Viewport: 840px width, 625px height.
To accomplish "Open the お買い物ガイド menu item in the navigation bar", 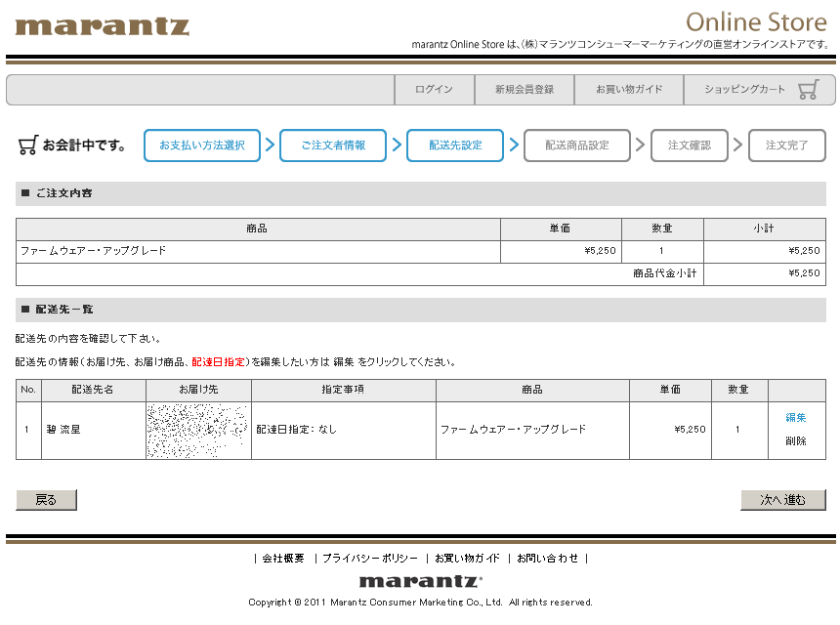I will (629, 90).
